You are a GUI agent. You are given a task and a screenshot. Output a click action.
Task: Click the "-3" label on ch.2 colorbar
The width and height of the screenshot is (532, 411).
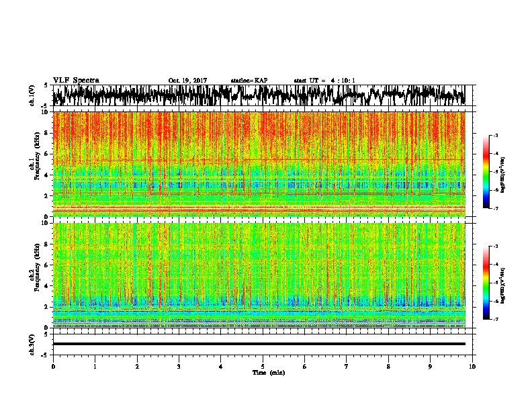click(x=495, y=246)
